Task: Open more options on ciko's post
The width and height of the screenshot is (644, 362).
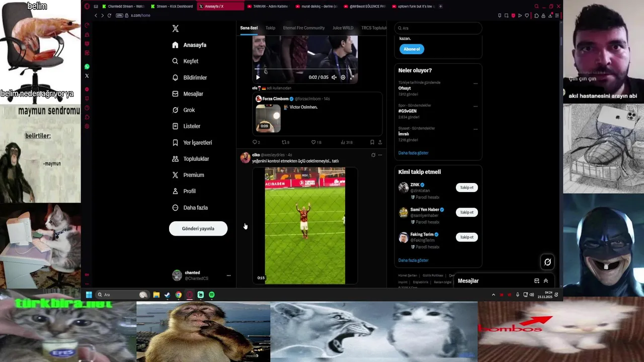Action: pos(380,155)
